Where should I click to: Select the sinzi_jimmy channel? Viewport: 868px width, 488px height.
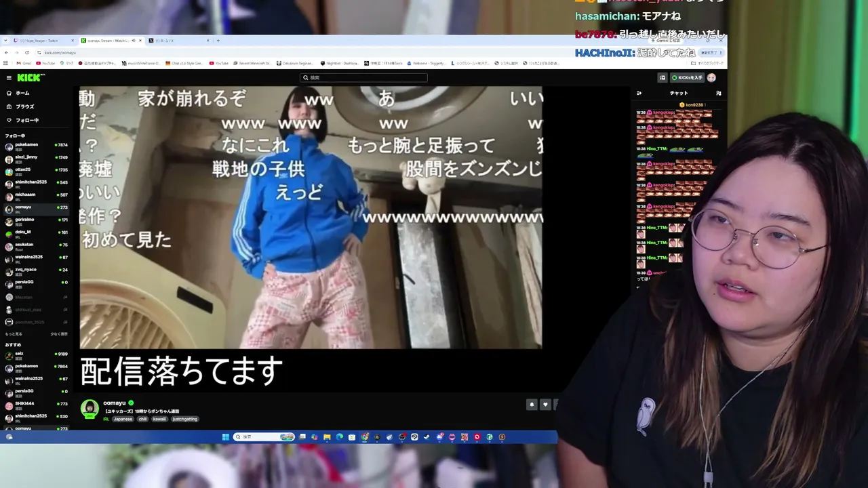coord(37,159)
